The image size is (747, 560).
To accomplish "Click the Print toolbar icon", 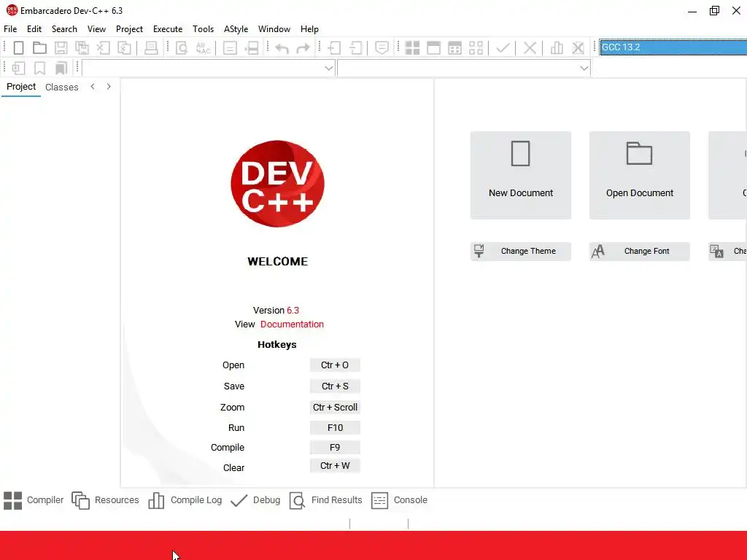I will coord(151,47).
